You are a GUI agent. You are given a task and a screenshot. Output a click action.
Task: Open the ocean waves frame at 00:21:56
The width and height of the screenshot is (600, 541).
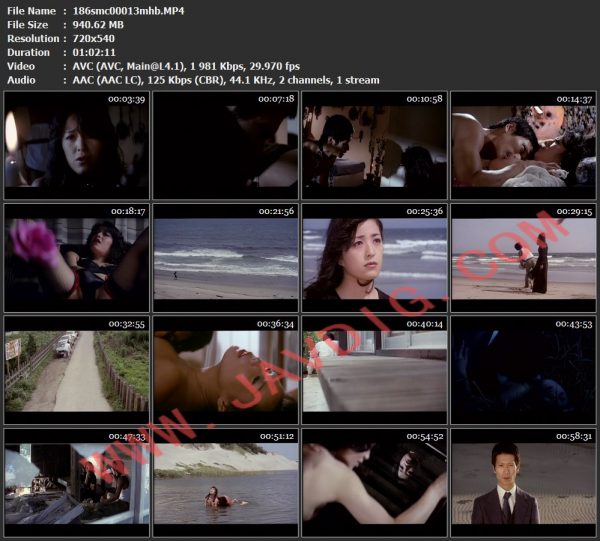[x=225, y=258]
